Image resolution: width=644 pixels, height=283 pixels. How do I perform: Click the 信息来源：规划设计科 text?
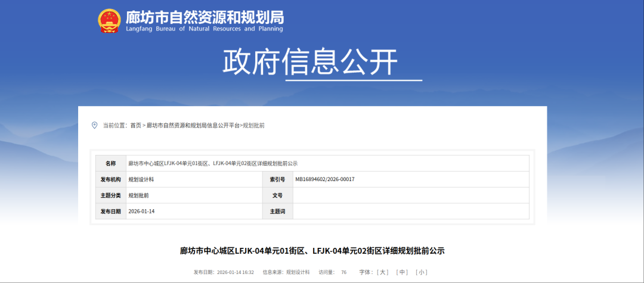tap(286, 272)
